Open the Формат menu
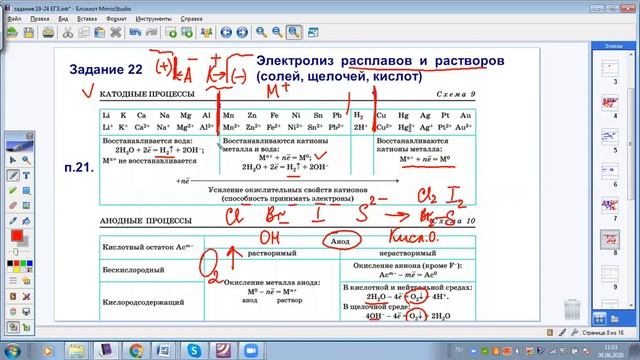The height and width of the screenshot is (360, 640). click(116, 19)
